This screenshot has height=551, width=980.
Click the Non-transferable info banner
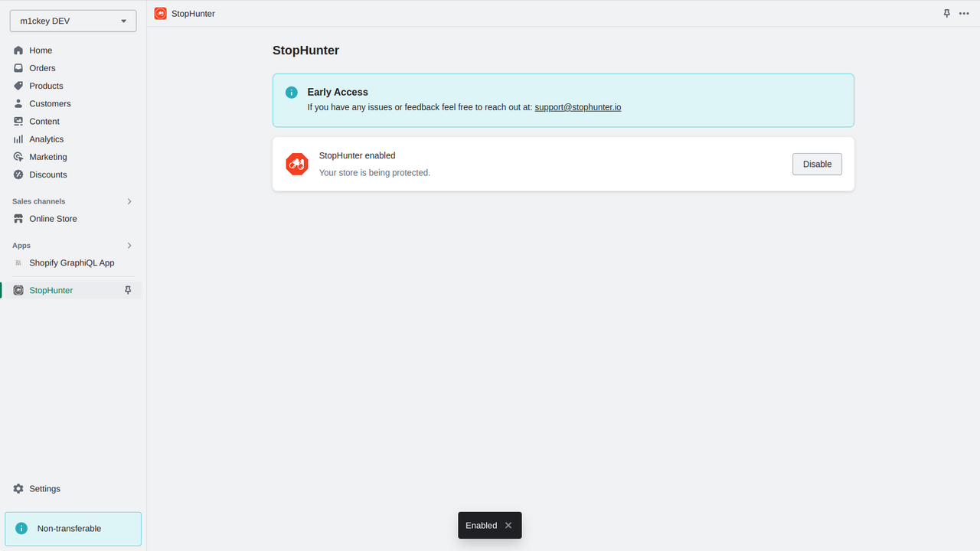click(x=73, y=529)
